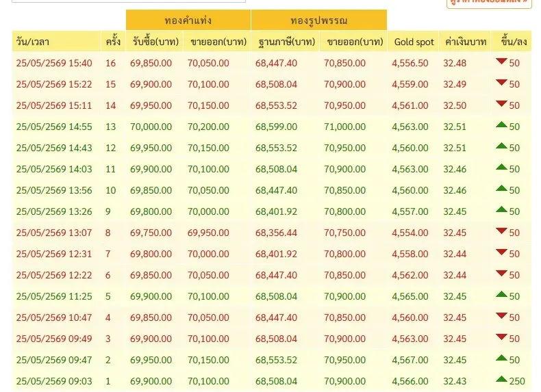Click ขายออก(บาท) header under ทองรูปพรรณ
The height and width of the screenshot is (392, 541).
[x=353, y=42]
